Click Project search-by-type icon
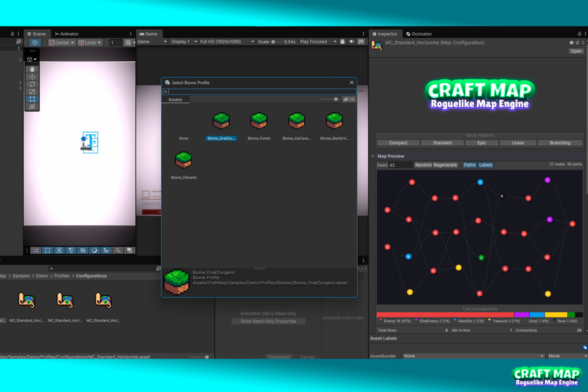Screen dimensions: 588x392 click(158, 269)
